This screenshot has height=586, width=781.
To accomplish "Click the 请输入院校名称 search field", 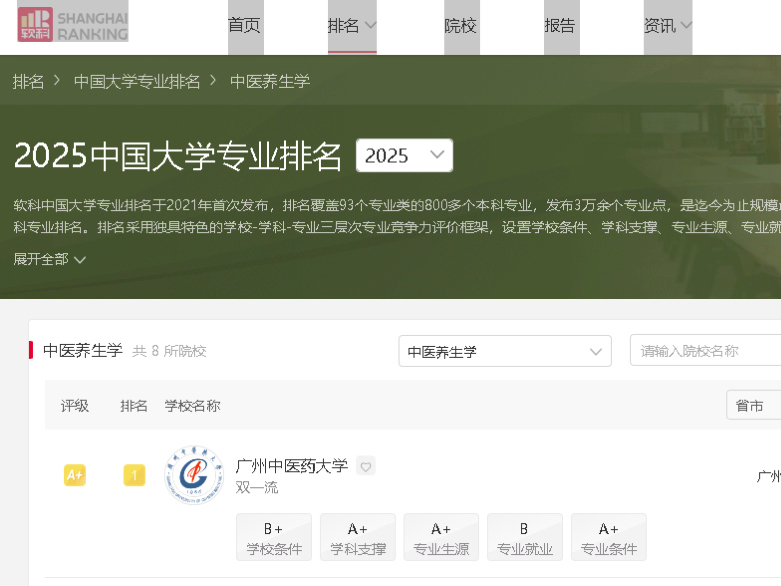I will (705, 351).
